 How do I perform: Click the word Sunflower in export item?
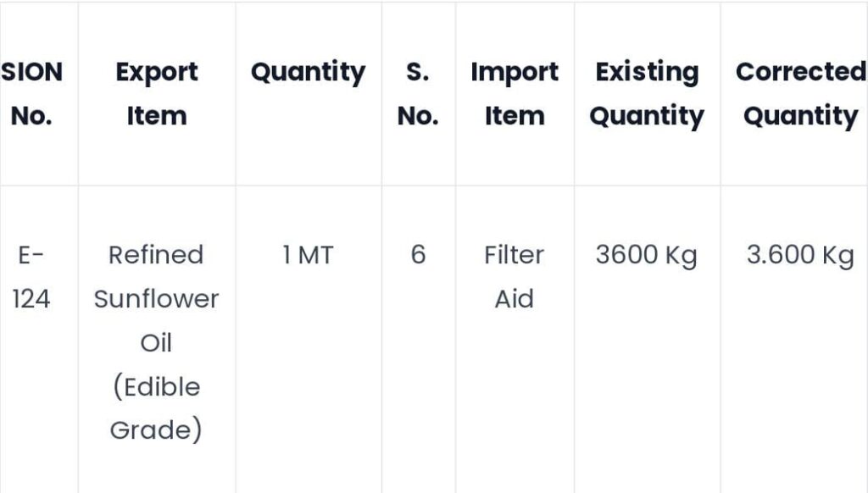click(157, 299)
